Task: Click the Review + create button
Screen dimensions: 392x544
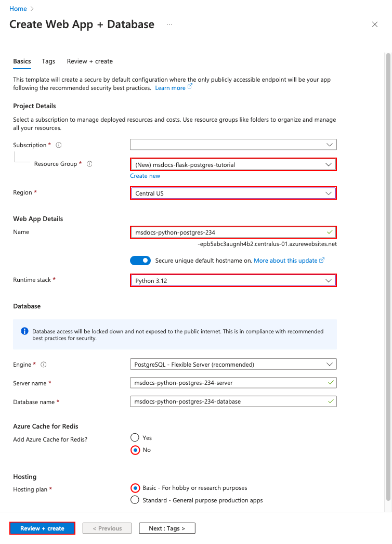Action: pos(42,528)
